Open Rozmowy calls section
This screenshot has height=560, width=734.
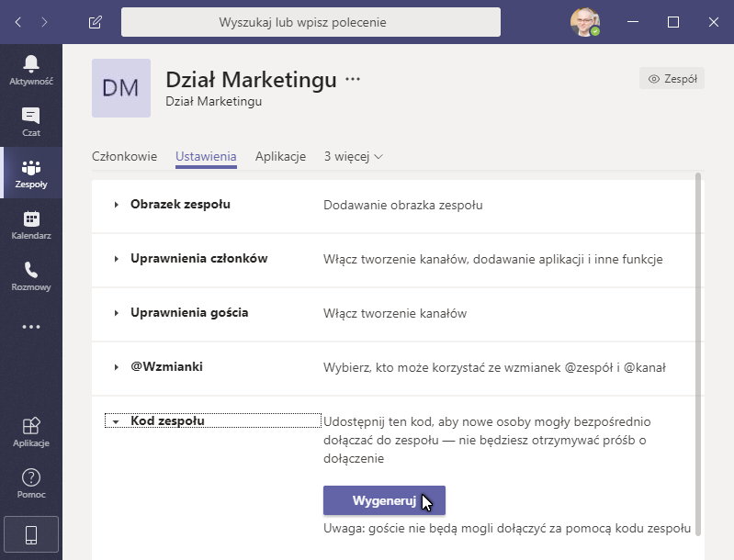[x=31, y=275]
